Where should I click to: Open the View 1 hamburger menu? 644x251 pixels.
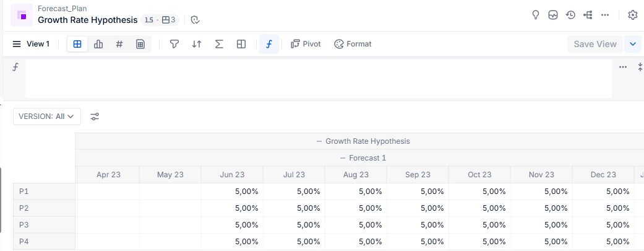click(x=17, y=44)
